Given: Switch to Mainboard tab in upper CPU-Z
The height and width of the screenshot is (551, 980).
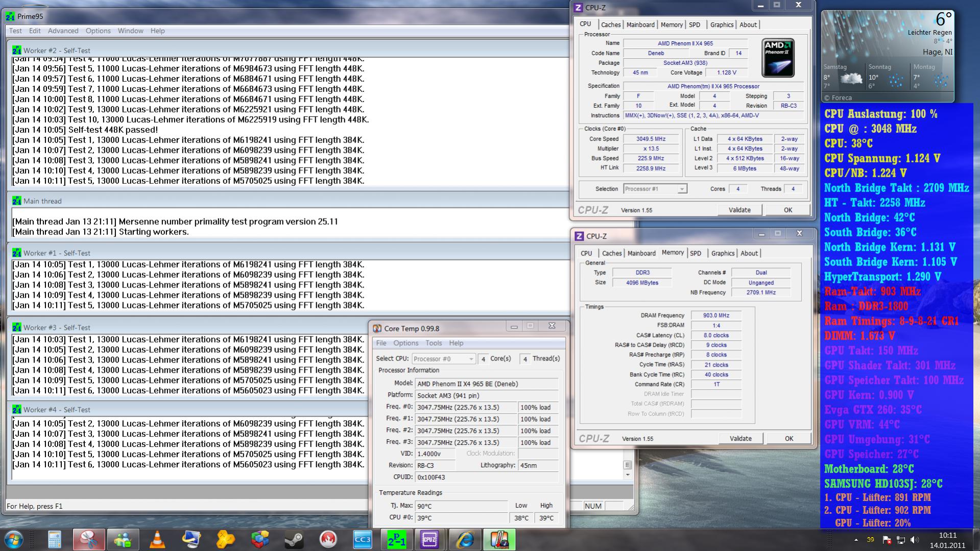Looking at the screenshot, I should tap(640, 25).
